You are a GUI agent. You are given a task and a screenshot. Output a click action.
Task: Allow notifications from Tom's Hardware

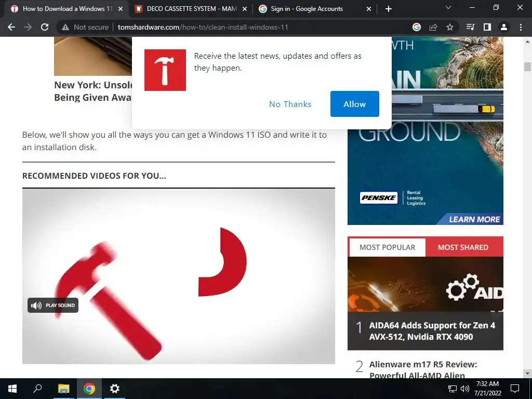click(354, 104)
